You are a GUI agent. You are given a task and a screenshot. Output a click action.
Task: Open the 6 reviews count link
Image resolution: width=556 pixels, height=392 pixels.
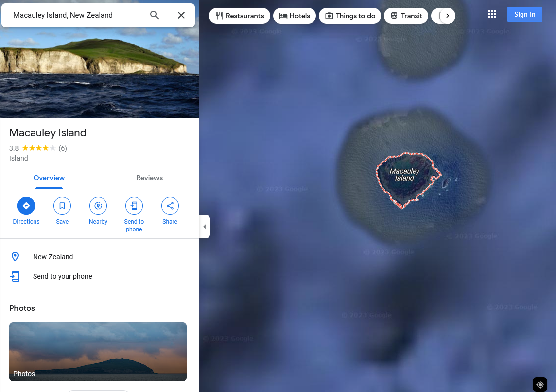(63, 148)
